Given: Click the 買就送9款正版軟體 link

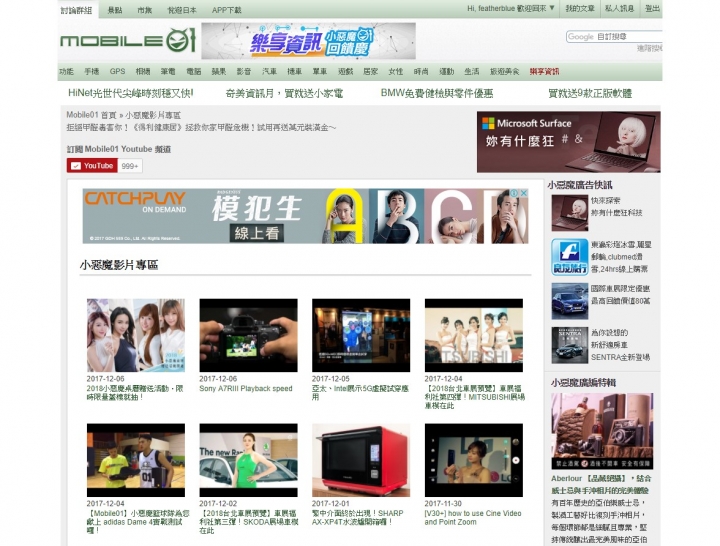Looking at the screenshot, I should [590, 93].
